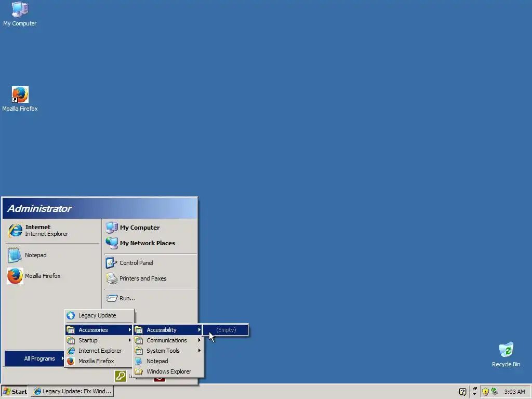The width and height of the screenshot is (532, 399).
Task: Open the Run... dialog
Action: (150, 298)
